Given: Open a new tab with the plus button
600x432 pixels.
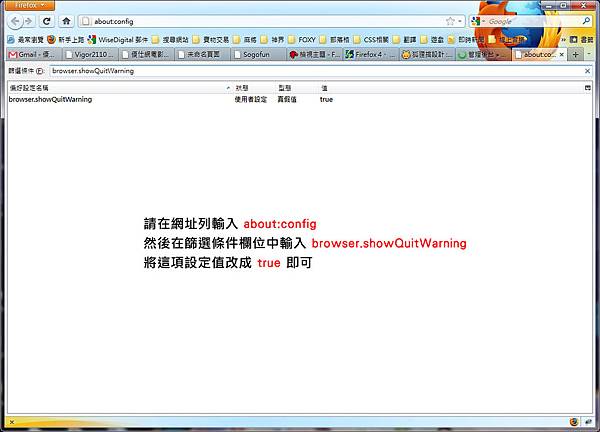Looking at the screenshot, I should point(575,55).
